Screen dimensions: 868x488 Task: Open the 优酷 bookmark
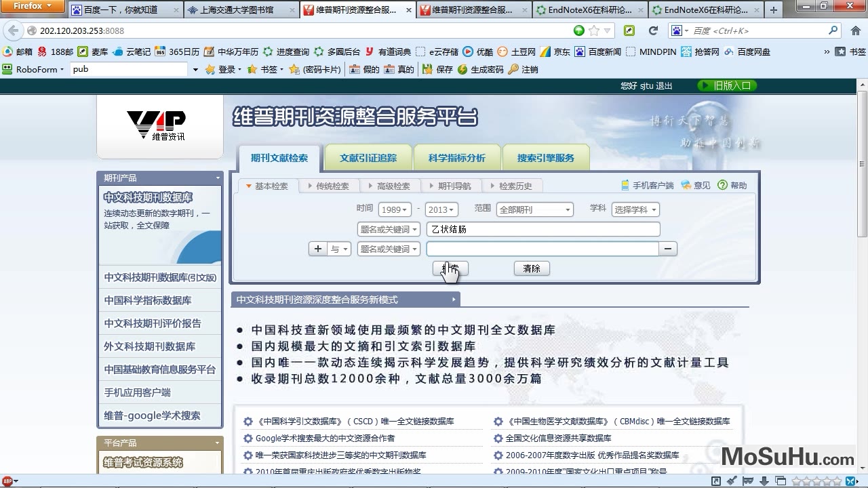click(478, 52)
